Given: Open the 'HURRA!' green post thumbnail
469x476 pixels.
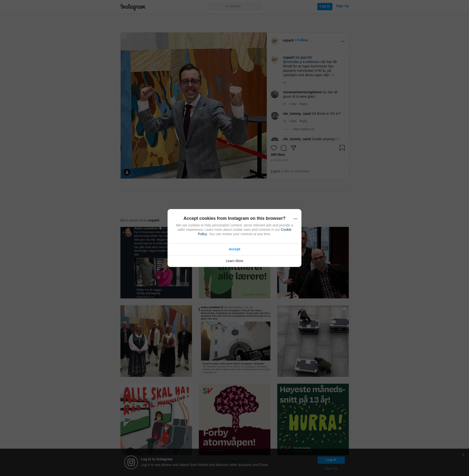Looking at the screenshot, I should [313, 419].
